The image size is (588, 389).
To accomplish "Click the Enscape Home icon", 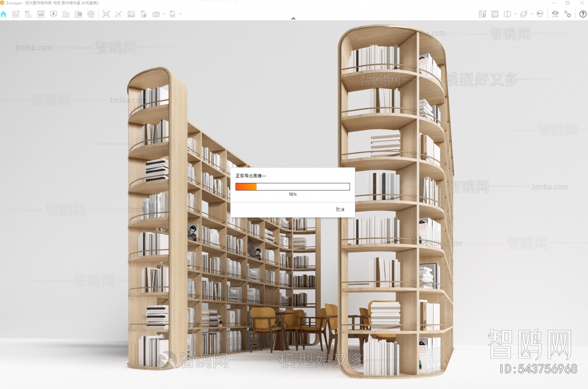I will (4, 14).
